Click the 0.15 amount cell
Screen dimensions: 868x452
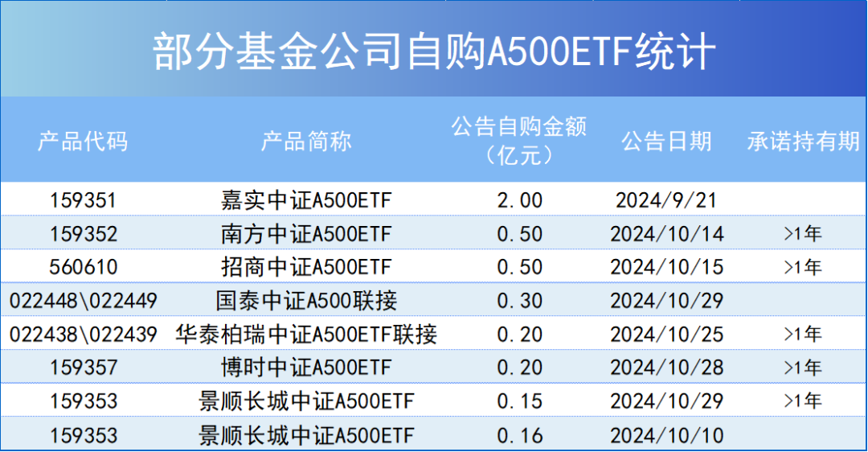[519, 401]
